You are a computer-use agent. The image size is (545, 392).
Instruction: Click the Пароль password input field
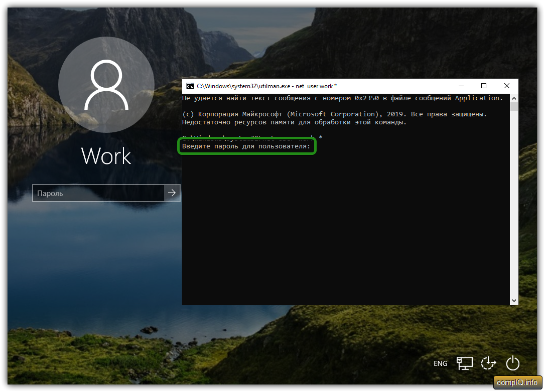tap(98, 193)
